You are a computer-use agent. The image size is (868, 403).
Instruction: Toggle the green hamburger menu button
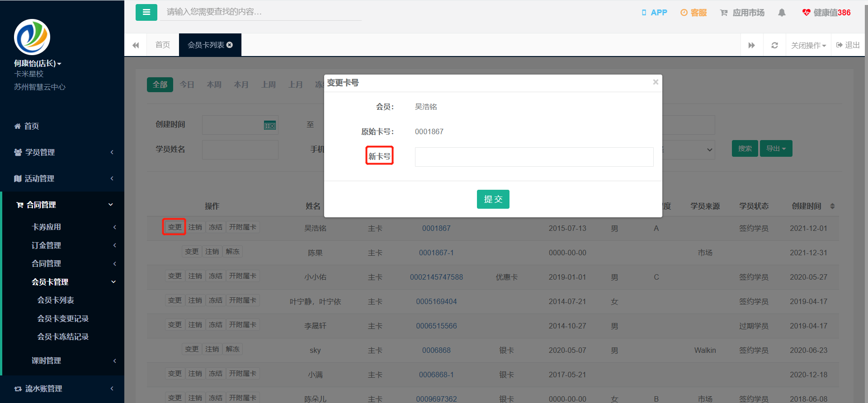(146, 12)
